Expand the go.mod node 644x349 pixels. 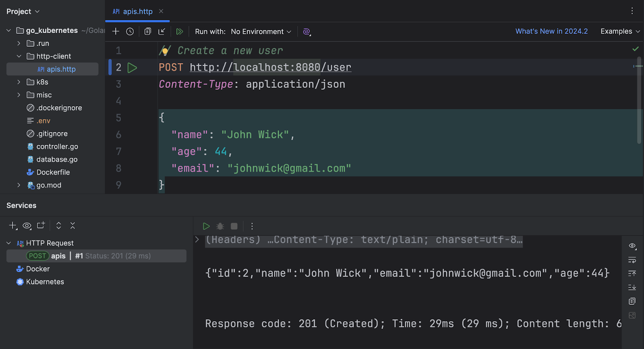[x=19, y=185]
